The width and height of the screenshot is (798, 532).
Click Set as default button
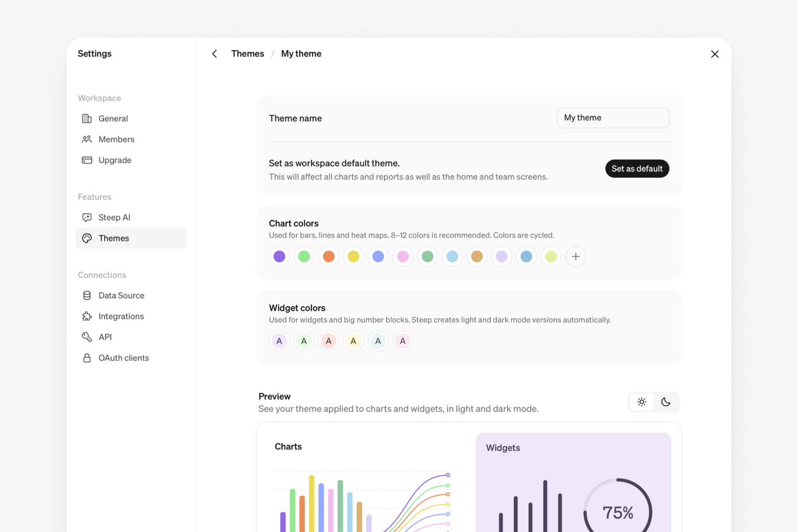click(637, 168)
